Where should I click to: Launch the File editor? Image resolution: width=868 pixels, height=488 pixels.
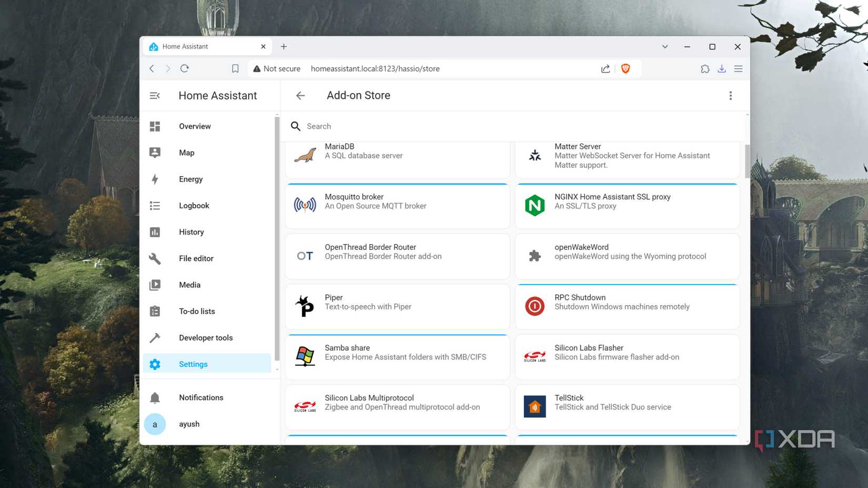(196, 258)
